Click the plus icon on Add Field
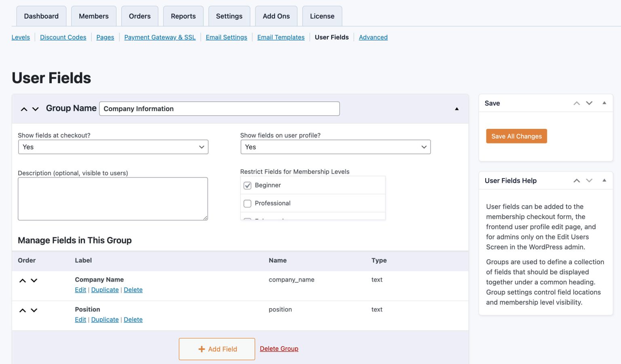The image size is (621, 364). (201, 349)
